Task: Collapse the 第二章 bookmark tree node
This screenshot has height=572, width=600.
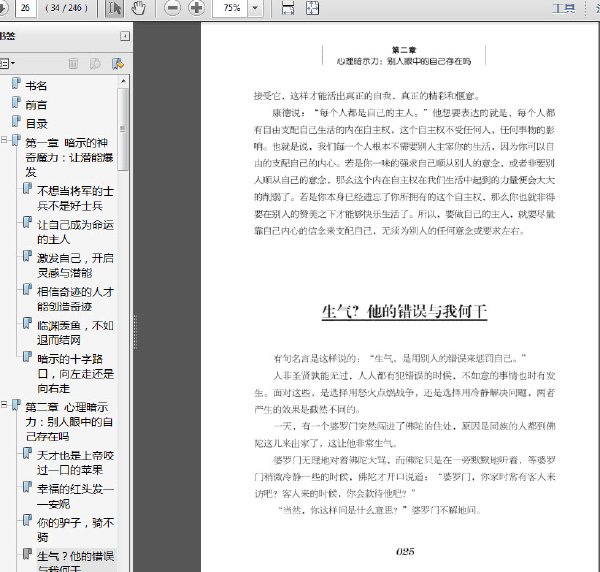Action: click(4, 404)
